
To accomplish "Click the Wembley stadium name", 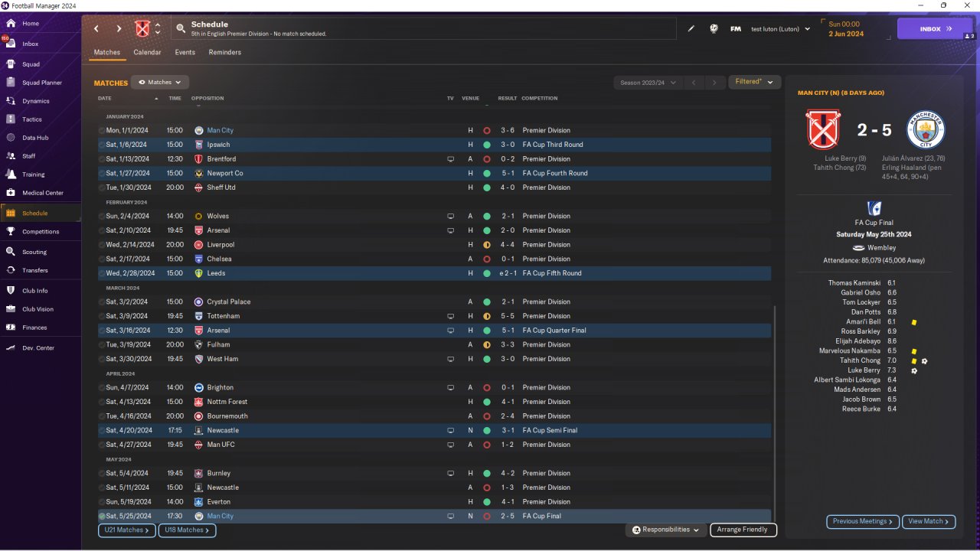I will pyautogui.click(x=882, y=248).
